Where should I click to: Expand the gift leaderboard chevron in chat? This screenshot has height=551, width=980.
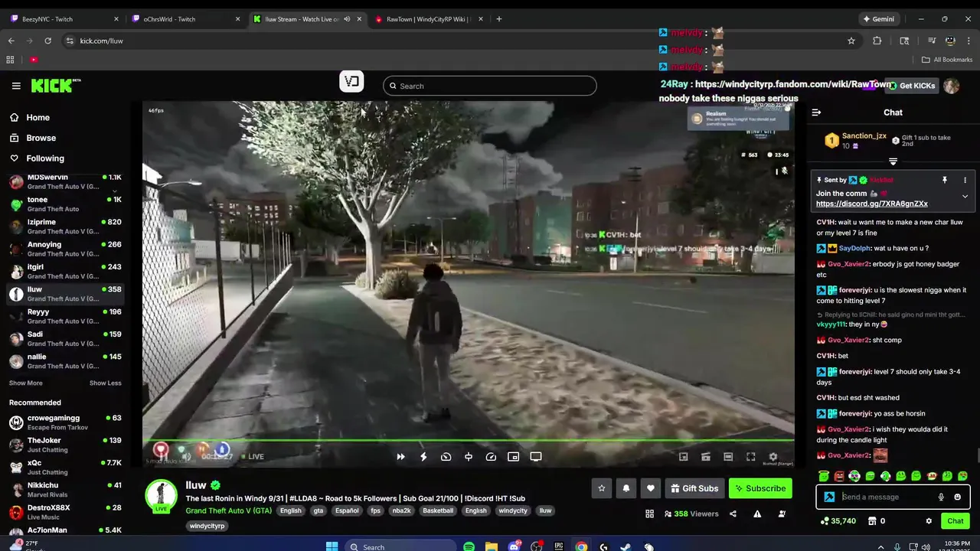(893, 161)
